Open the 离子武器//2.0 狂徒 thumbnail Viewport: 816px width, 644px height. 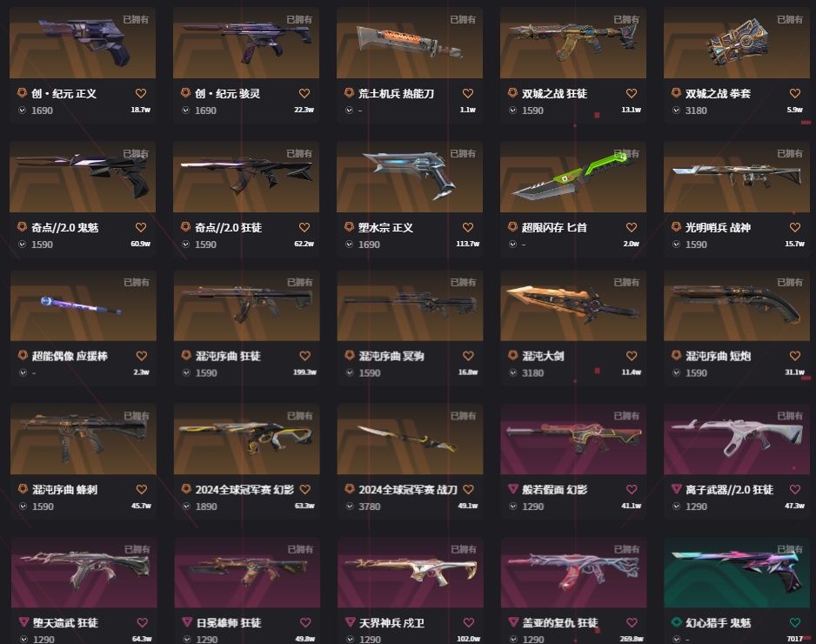[736, 439]
